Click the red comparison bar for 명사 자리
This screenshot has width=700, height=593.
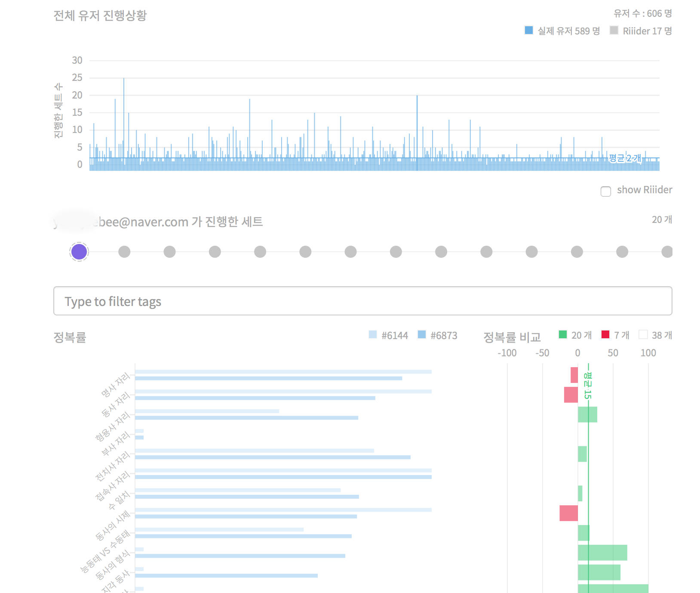574,375
